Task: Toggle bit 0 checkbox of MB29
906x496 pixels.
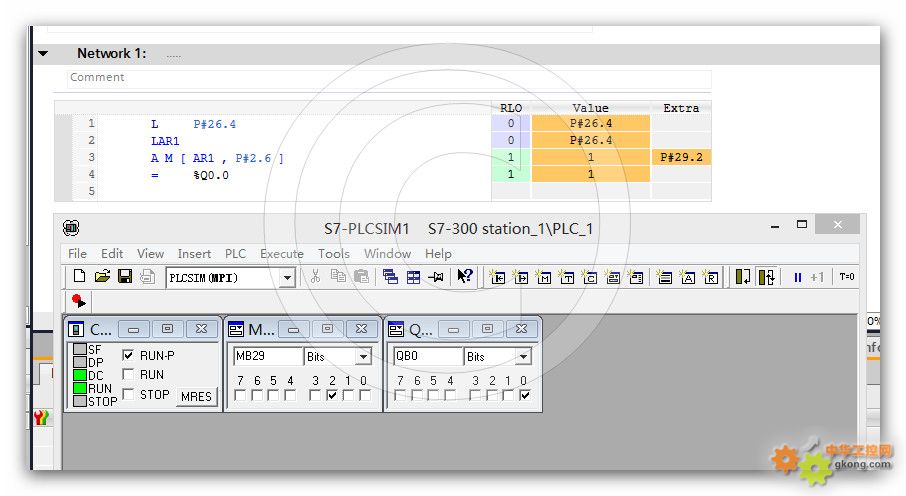Action: [x=365, y=395]
